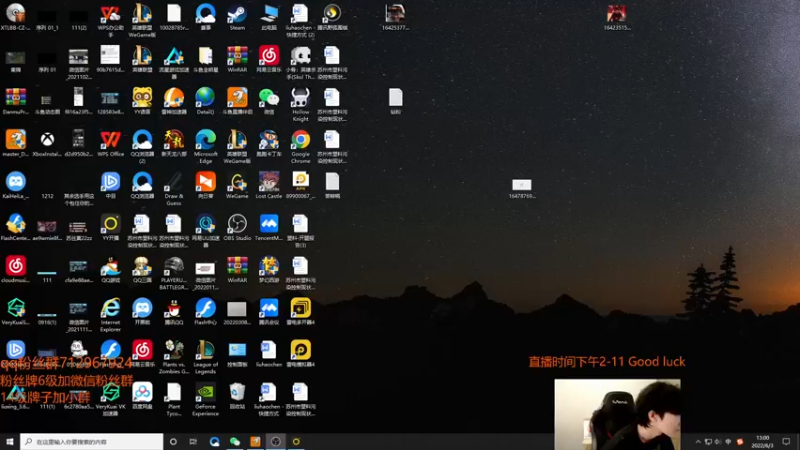Open WPS Office desktop icon
The image size is (800, 450).
point(110,143)
